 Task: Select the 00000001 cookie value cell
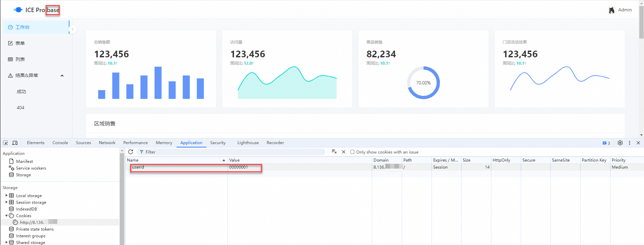(300, 167)
